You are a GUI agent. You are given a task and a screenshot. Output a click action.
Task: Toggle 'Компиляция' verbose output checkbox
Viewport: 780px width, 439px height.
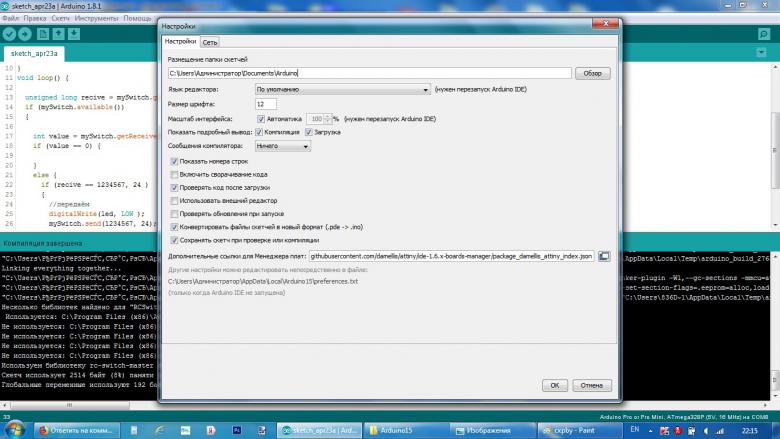pyautogui.click(x=259, y=132)
